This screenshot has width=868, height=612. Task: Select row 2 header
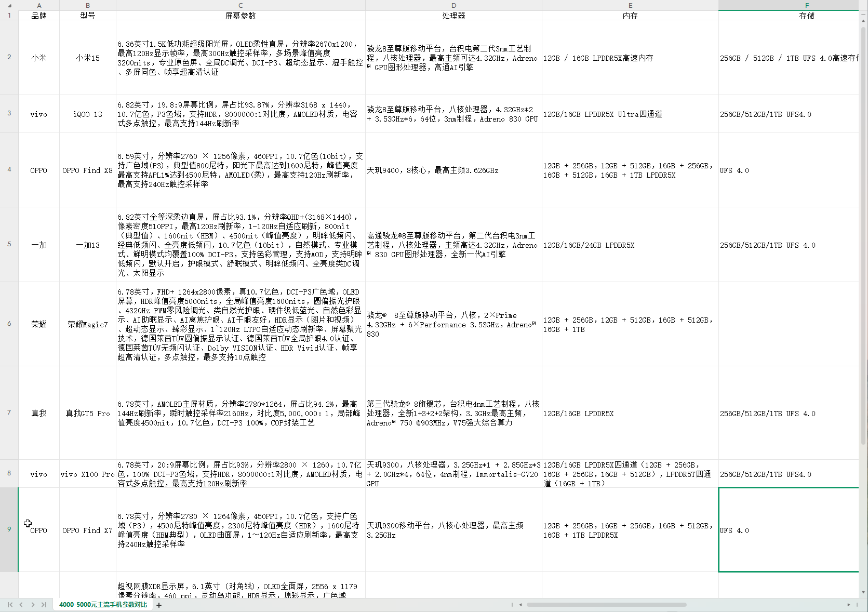click(9, 58)
